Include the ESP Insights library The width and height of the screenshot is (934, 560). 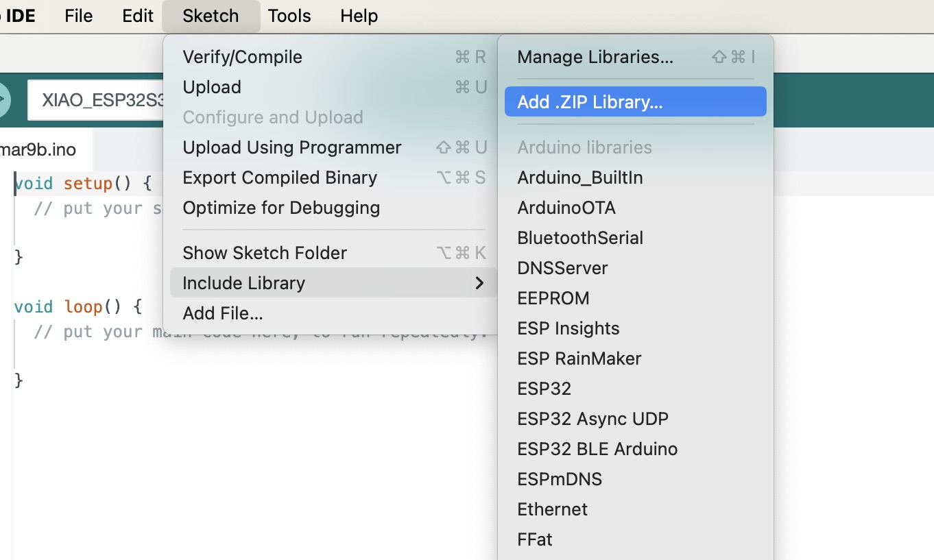(636, 328)
